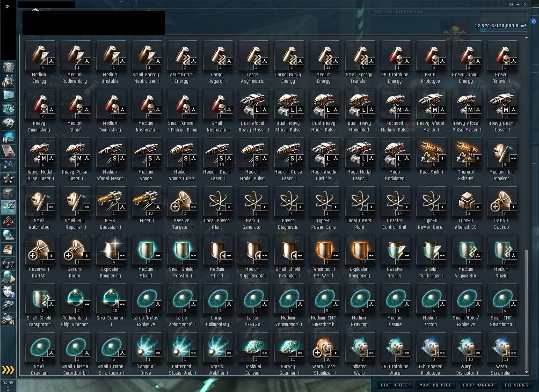
Task: Click the Rent Office button
Action: click(x=394, y=385)
